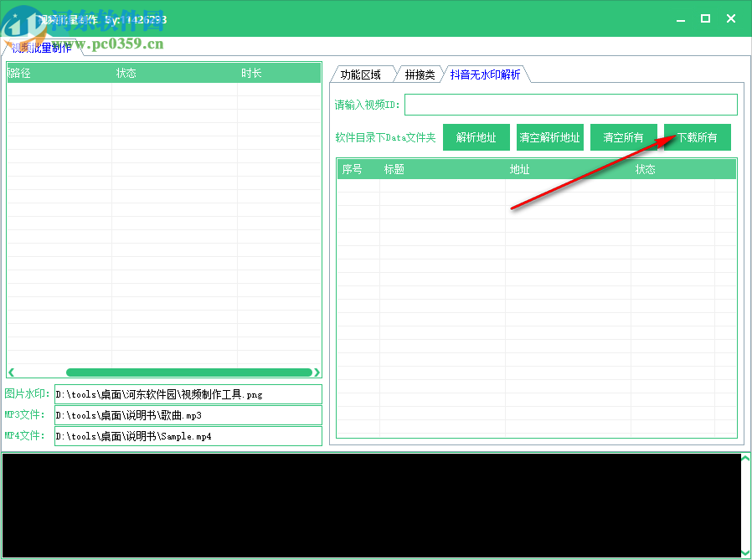Viewport: 752px width, 560px height.
Task: Switch to the 功能区域 tab
Action: point(363,74)
